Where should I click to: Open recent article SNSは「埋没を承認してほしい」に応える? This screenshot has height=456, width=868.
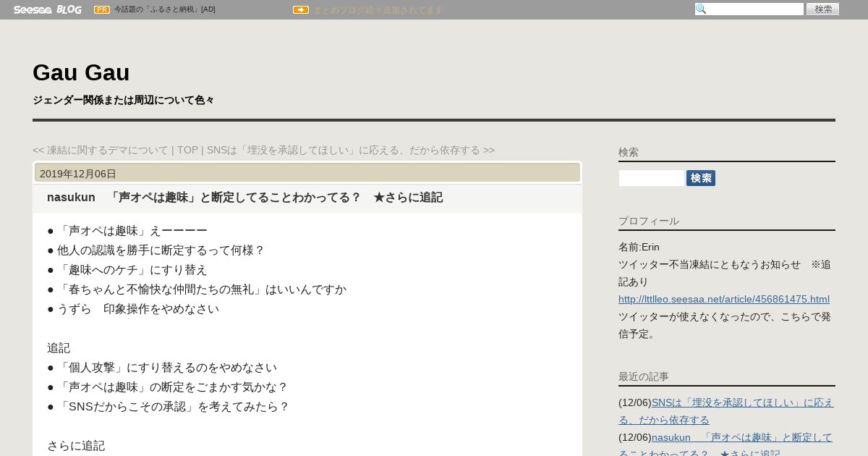(726, 411)
